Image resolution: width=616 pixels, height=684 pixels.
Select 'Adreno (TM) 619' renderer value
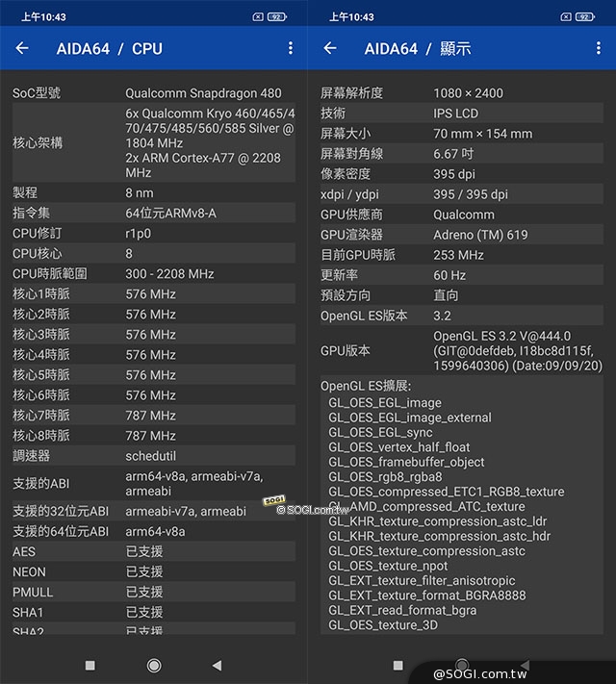coord(480,235)
